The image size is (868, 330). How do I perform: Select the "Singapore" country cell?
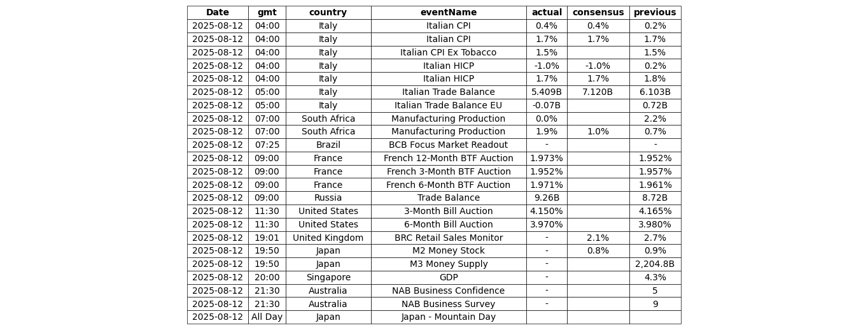(x=328, y=278)
